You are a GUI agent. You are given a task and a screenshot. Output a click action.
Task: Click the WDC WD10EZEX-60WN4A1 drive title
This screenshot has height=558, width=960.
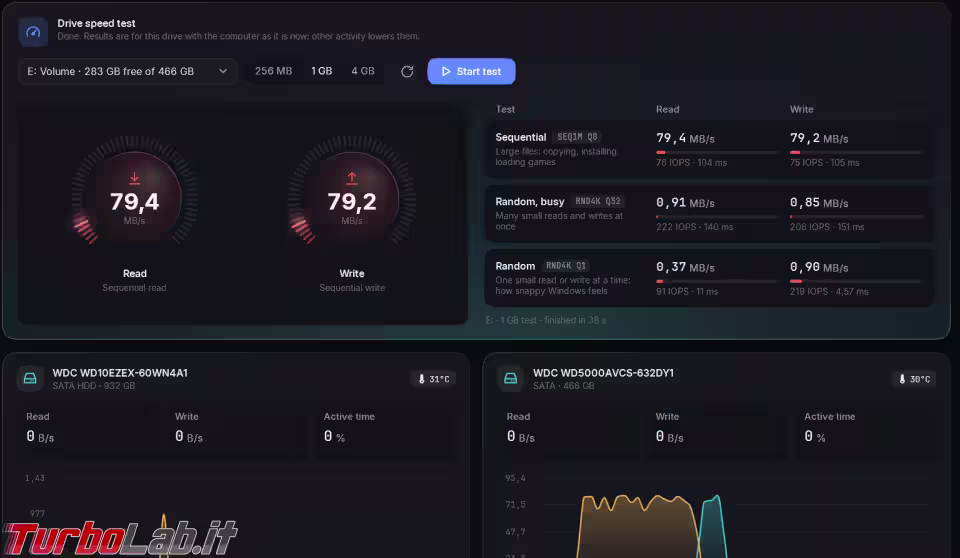pos(120,372)
